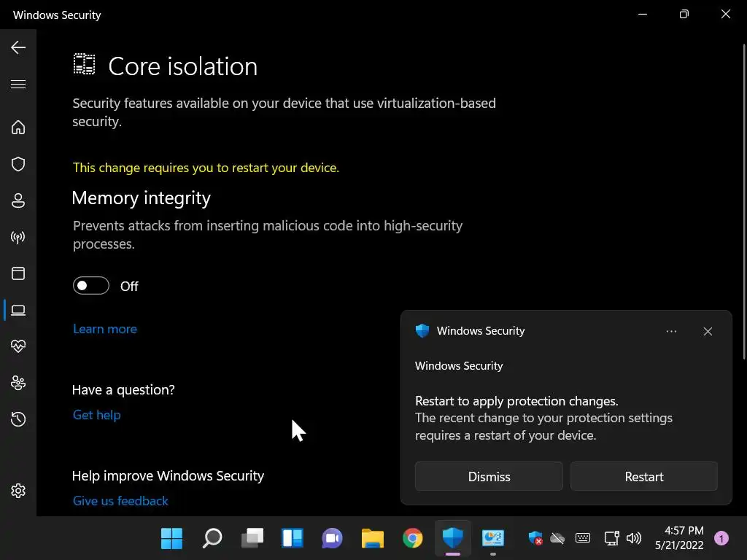Open File Explorer from the taskbar
This screenshot has width=747, height=560.
pos(373,539)
